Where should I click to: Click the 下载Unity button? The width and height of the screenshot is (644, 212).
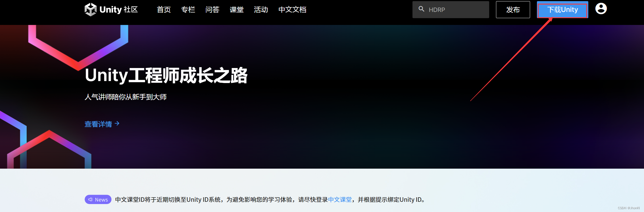click(x=562, y=10)
